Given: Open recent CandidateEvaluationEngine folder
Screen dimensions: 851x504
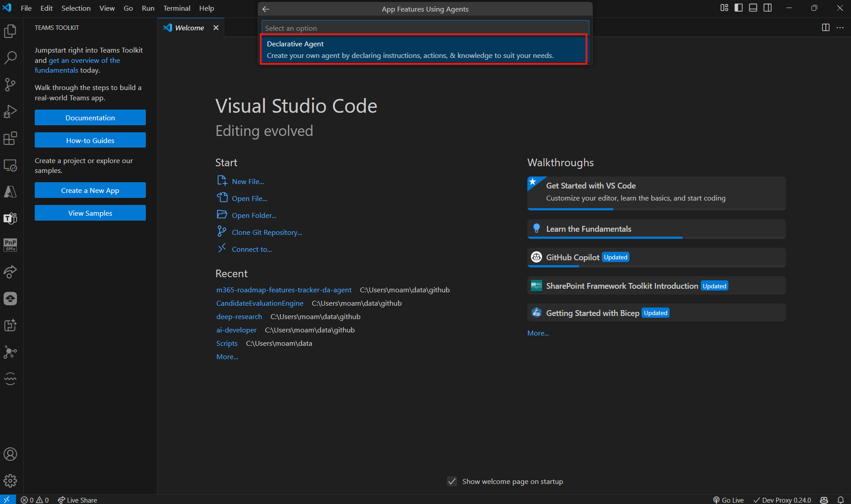Looking at the screenshot, I should click(x=260, y=303).
